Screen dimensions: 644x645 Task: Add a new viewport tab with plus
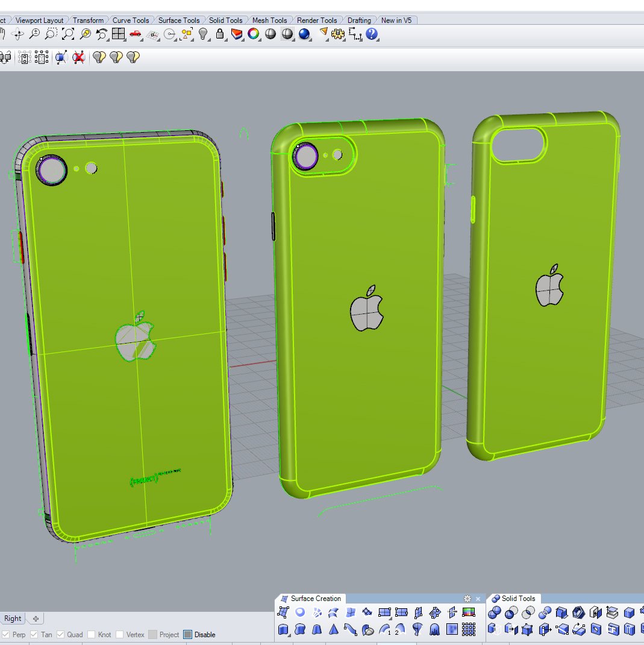click(36, 618)
